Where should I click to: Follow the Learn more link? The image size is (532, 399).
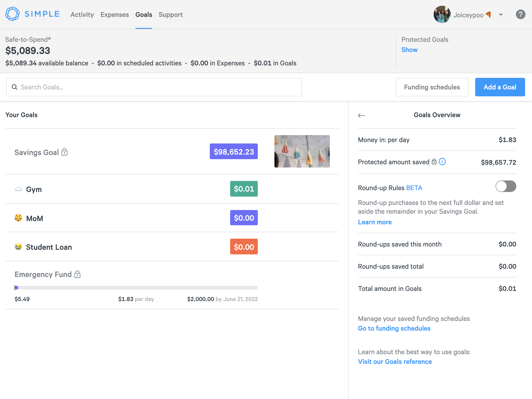(x=375, y=222)
